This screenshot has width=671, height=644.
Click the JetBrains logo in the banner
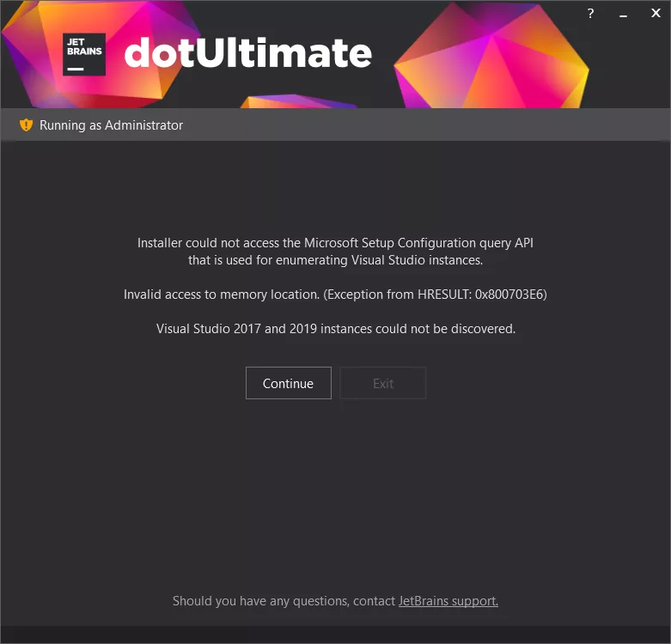(84, 54)
